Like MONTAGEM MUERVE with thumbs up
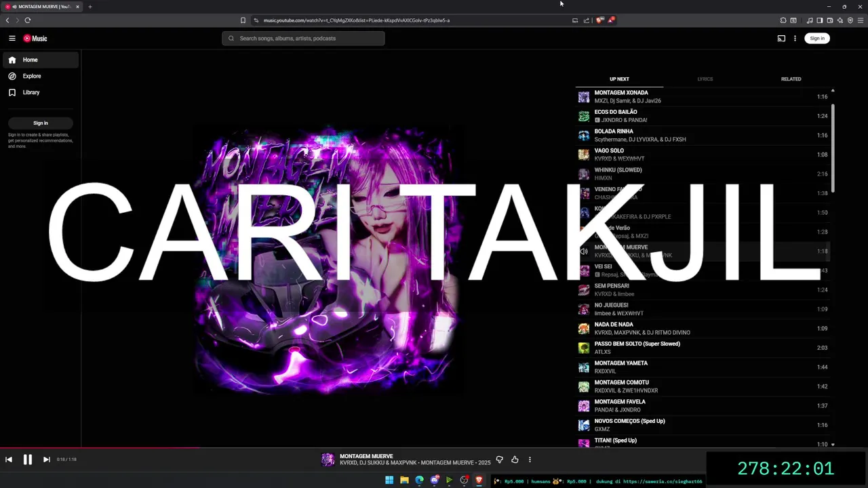The height and width of the screenshot is (488, 868). click(515, 460)
